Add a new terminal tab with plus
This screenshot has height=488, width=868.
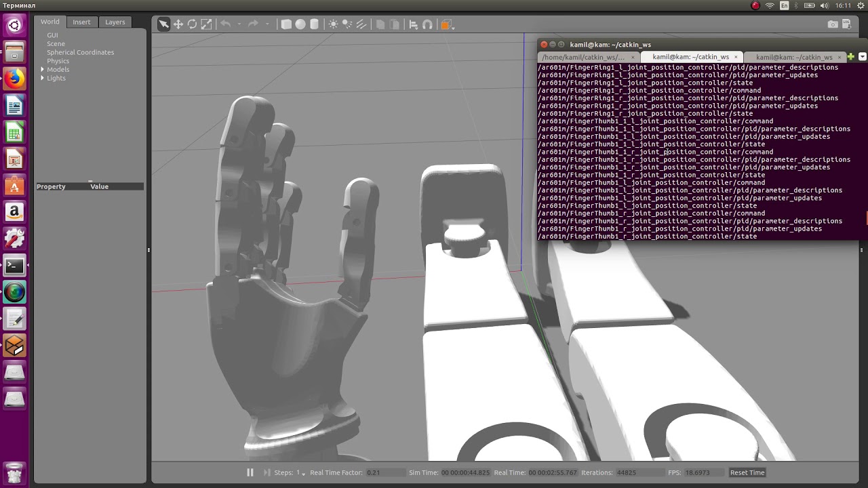(x=851, y=57)
